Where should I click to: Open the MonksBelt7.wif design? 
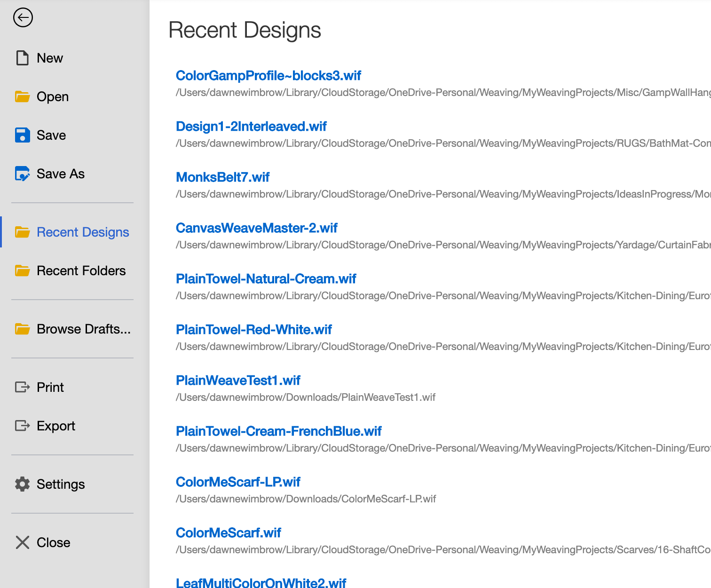click(222, 177)
